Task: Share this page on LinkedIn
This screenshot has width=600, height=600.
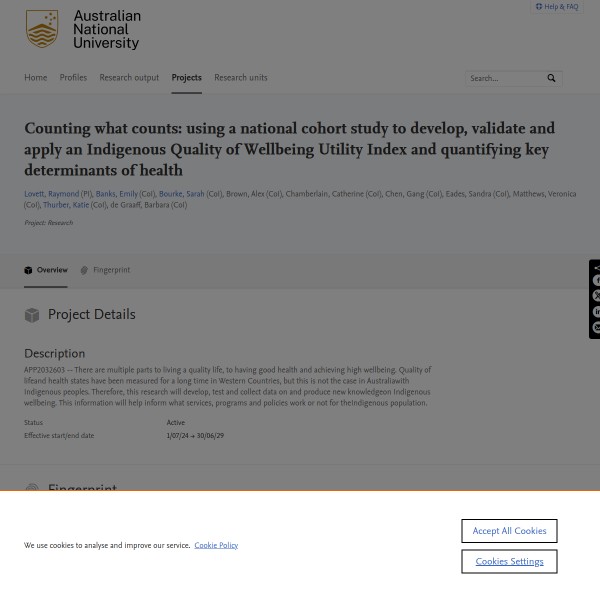Action: pyautogui.click(x=596, y=312)
